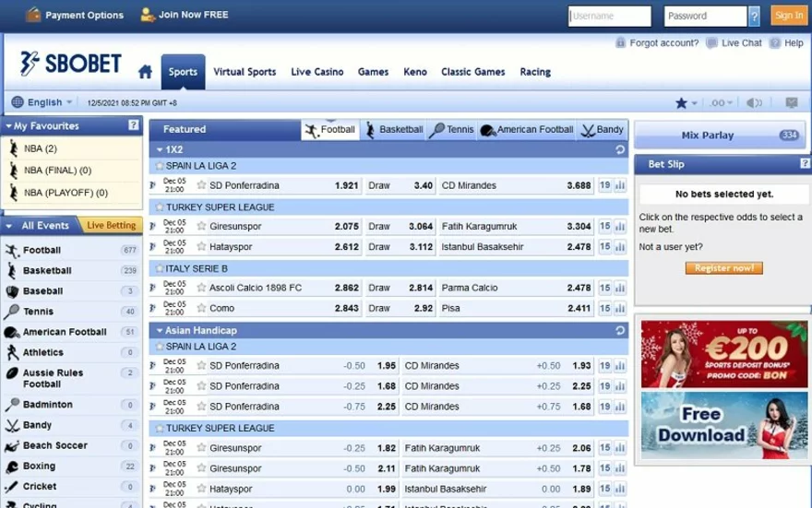Star the Giresunspor match as favourite

201,226
